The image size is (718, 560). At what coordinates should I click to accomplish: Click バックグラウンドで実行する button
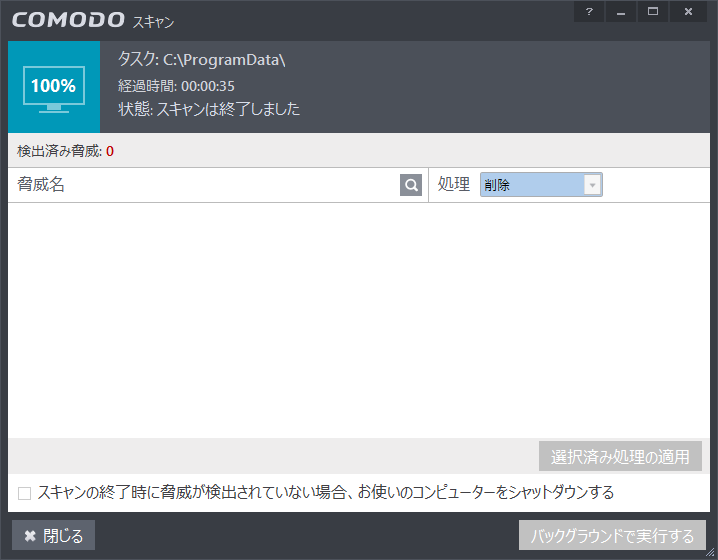pos(612,535)
